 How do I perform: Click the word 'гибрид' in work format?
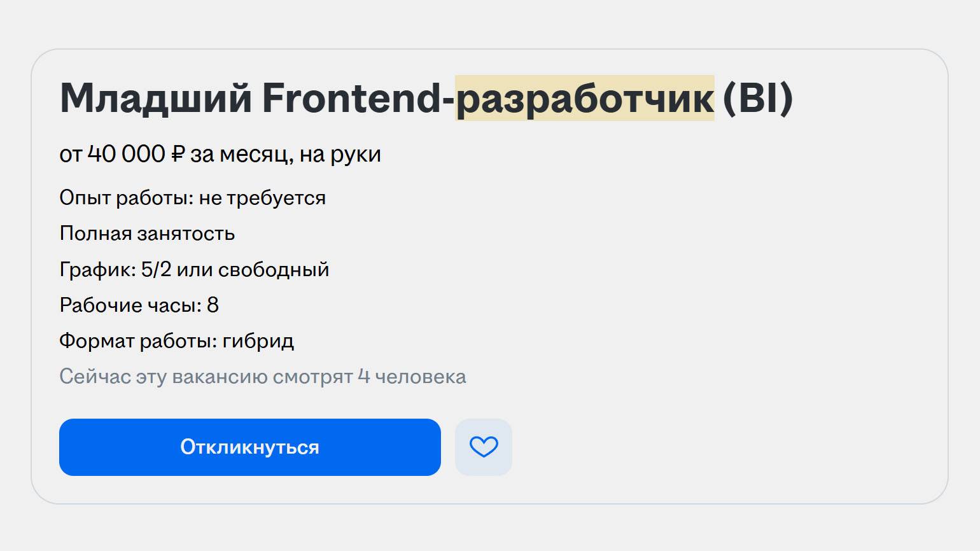point(258,341)
